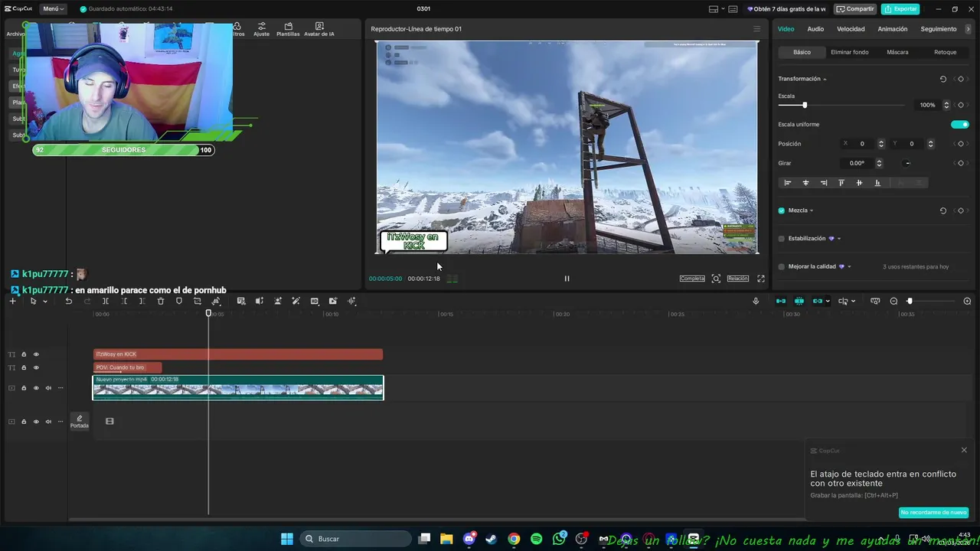Open selection tool mode dropdown arrow
The height and width of the screenshot is (551, 980).
point(45,302)
